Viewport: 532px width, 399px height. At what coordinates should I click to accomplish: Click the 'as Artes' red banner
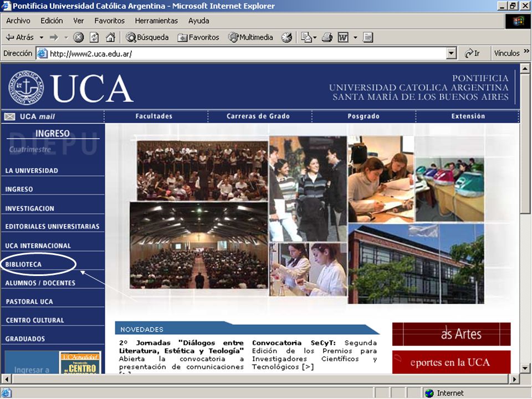click(451, 334)
